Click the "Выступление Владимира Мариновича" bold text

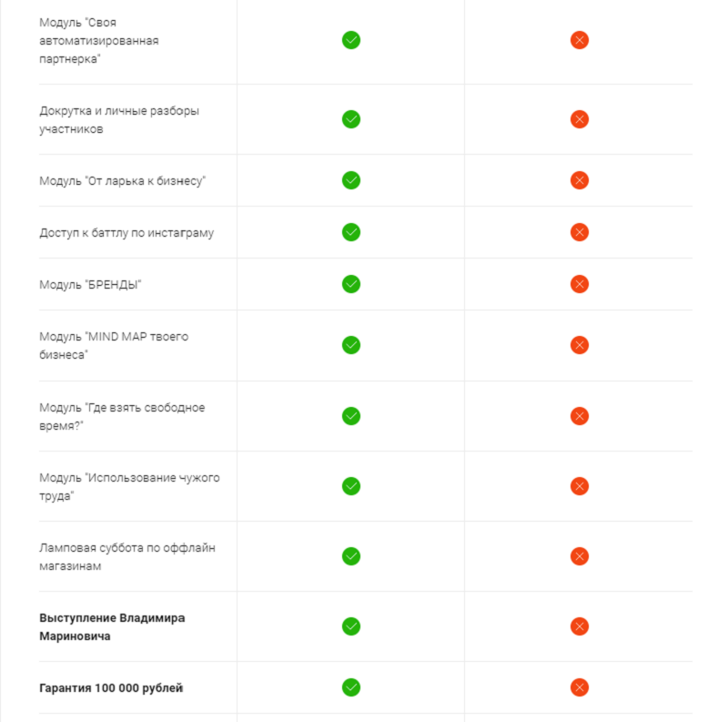112,626
